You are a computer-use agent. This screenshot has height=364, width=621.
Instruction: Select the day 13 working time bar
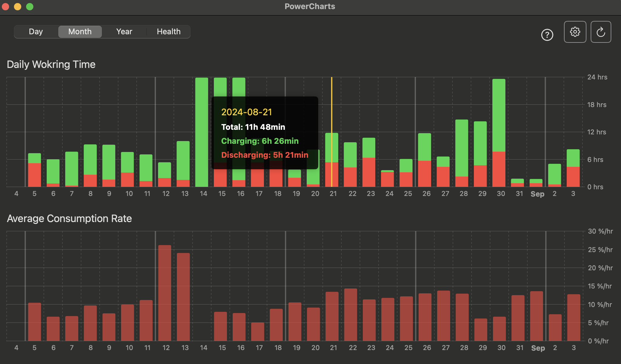coord(183,164)
